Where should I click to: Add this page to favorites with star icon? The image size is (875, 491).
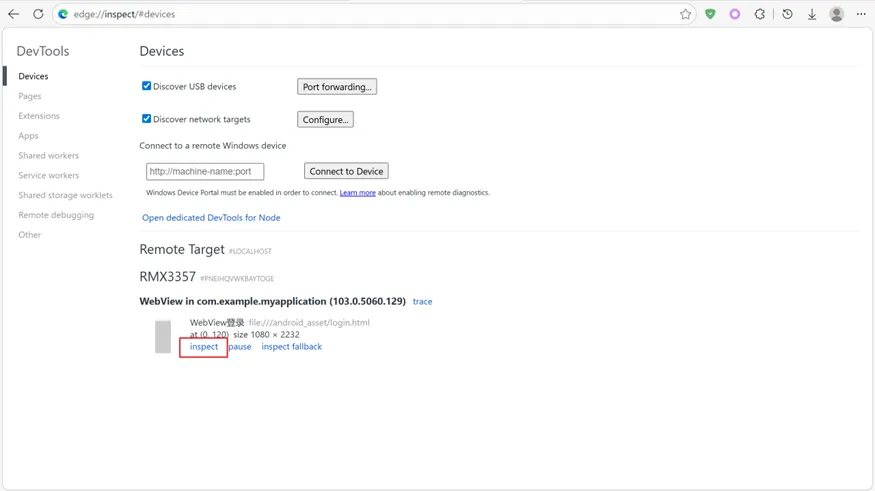pyautogui.click(x=685, y=14)
